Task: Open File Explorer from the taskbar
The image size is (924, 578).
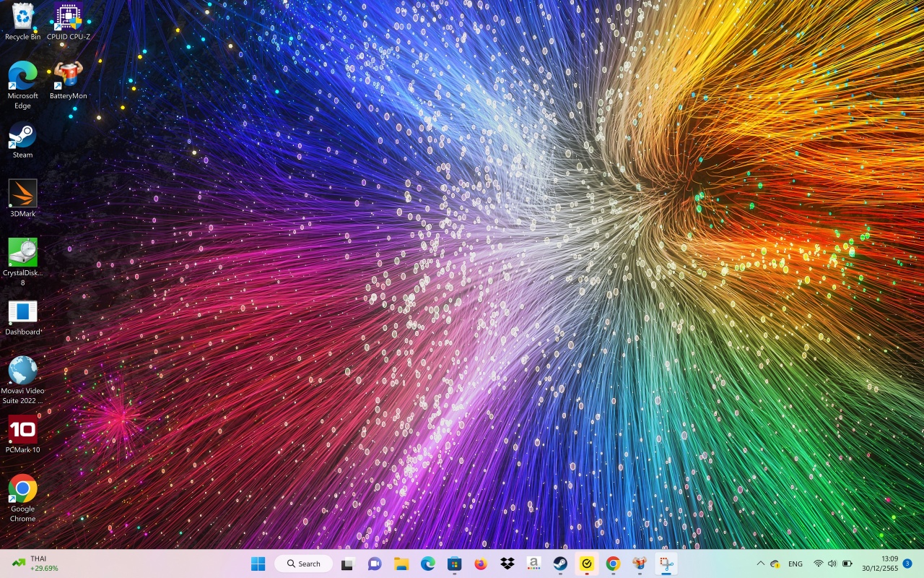Action: [x=401, y=564]
